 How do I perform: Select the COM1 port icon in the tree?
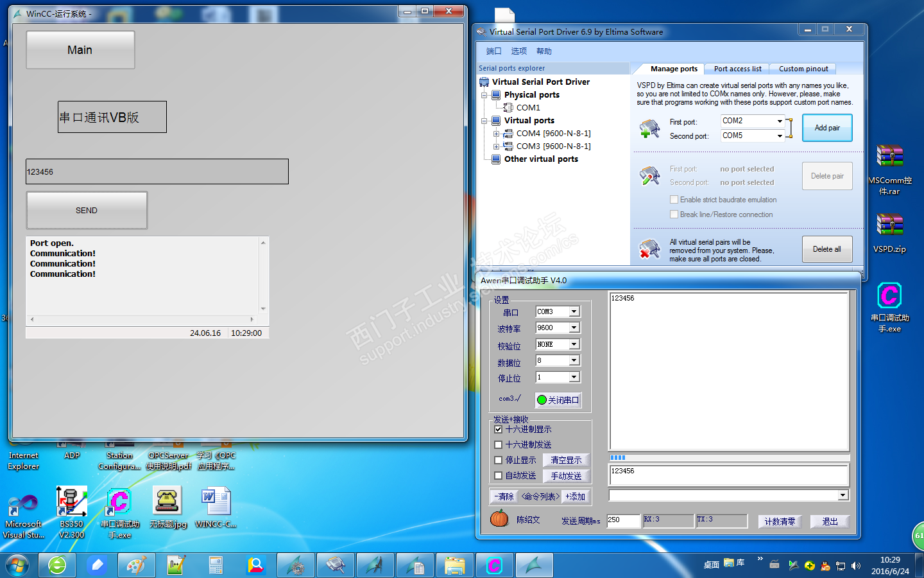click(508, 108)
